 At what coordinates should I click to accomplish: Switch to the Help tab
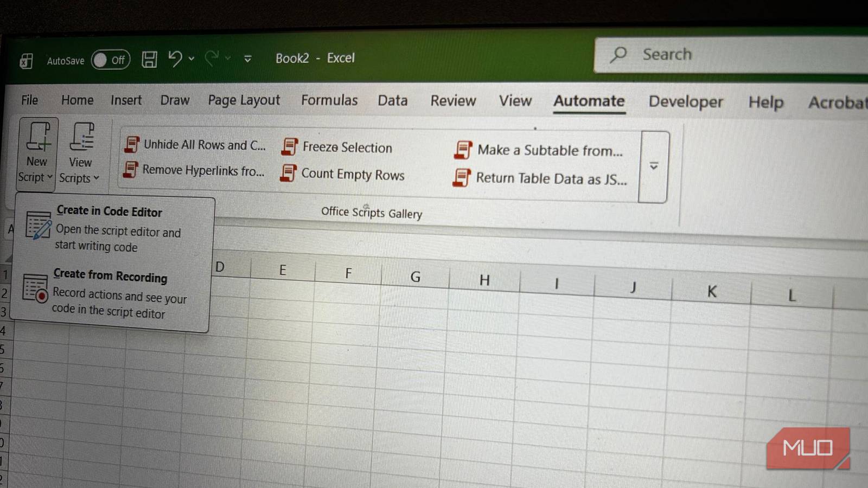click(765, 102)
